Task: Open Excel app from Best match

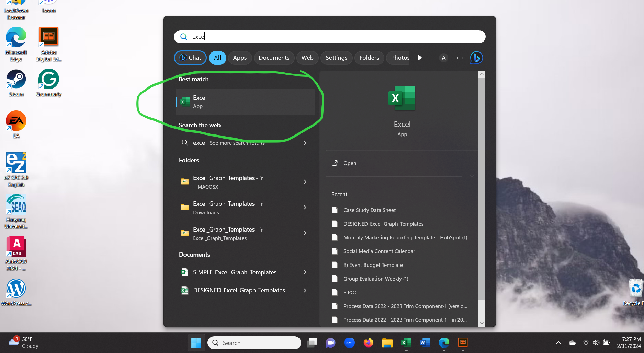Action: click(x=245, y=102)
